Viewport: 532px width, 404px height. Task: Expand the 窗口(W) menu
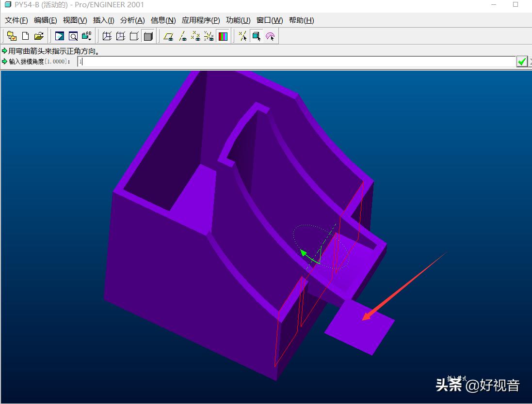(270, 20)
